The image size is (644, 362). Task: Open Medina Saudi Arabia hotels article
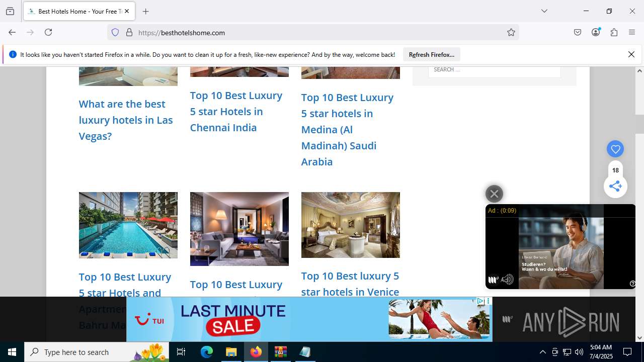point(347,129)
